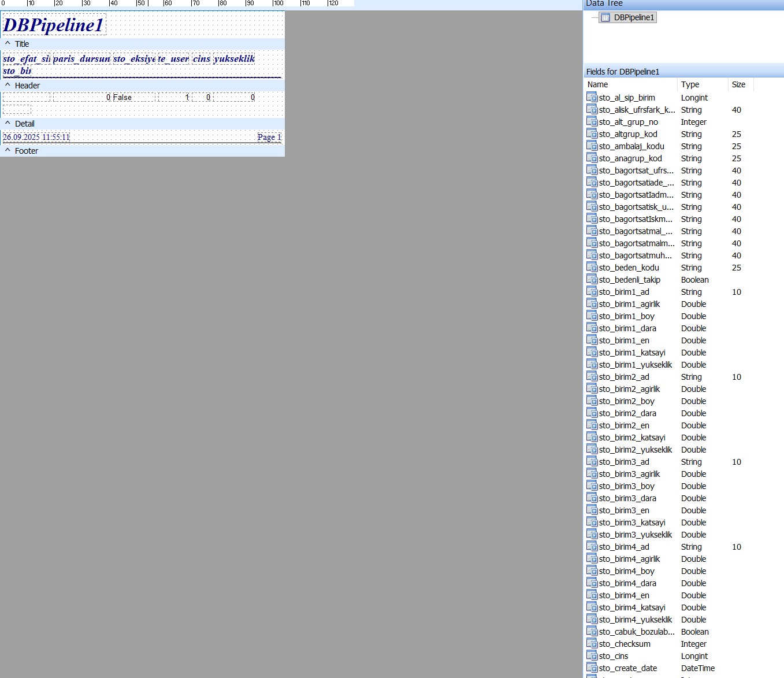Click the sto_altgrup_kod field icon
784x678 pixels.
pos(592,134)
